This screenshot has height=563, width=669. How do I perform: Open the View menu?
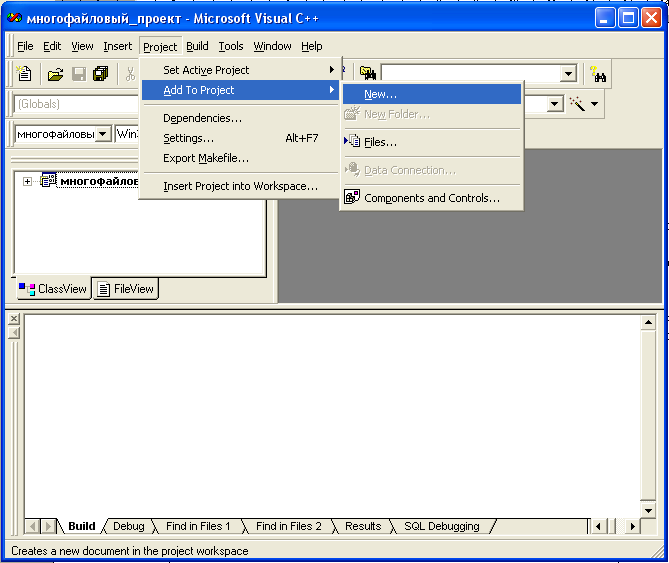pos(82,46)
